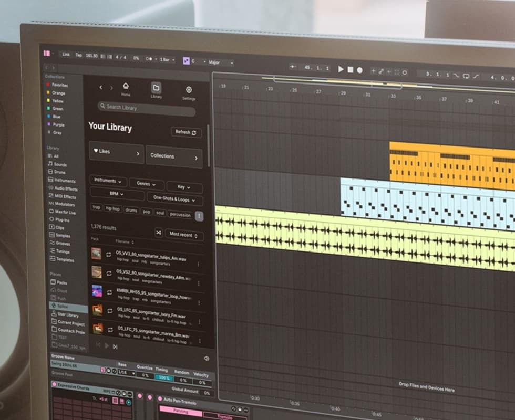Open the Splice Settings tab
The width and height of the screenshot is (515, 420).
pos(189,92)
